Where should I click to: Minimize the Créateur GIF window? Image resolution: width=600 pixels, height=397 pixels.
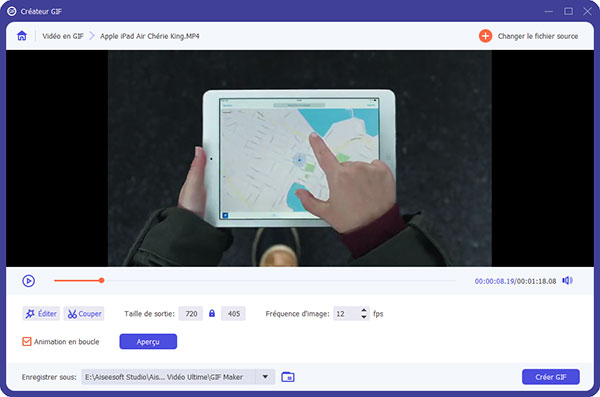549,11
